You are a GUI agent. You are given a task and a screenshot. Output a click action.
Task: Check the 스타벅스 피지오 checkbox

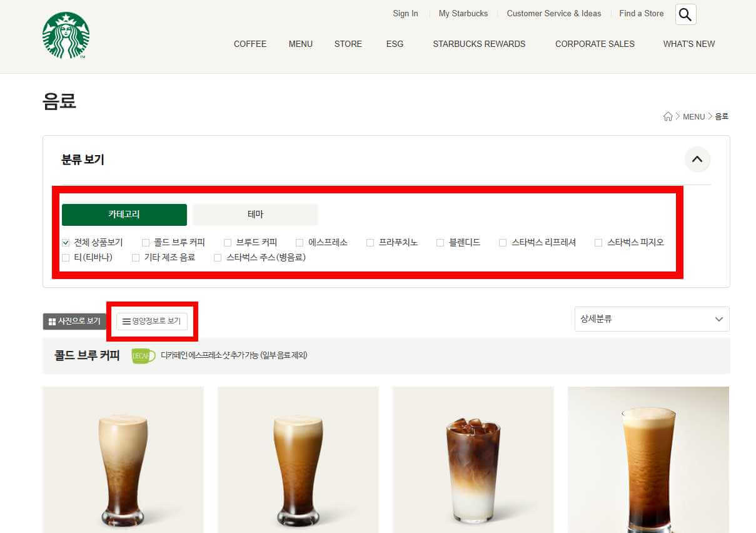point(598,242)
